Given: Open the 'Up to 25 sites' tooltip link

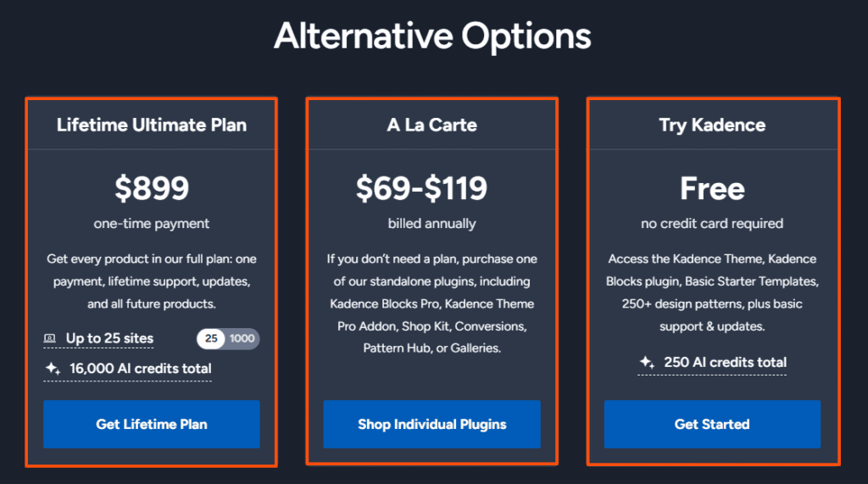Looking at the screenshot, I should click(x=109, y=338).
